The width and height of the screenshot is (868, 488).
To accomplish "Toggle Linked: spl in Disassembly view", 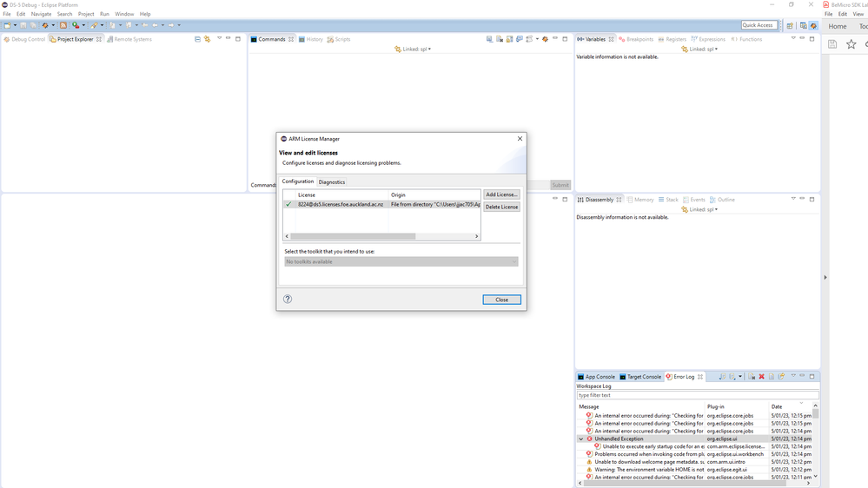I will (699, 209).
